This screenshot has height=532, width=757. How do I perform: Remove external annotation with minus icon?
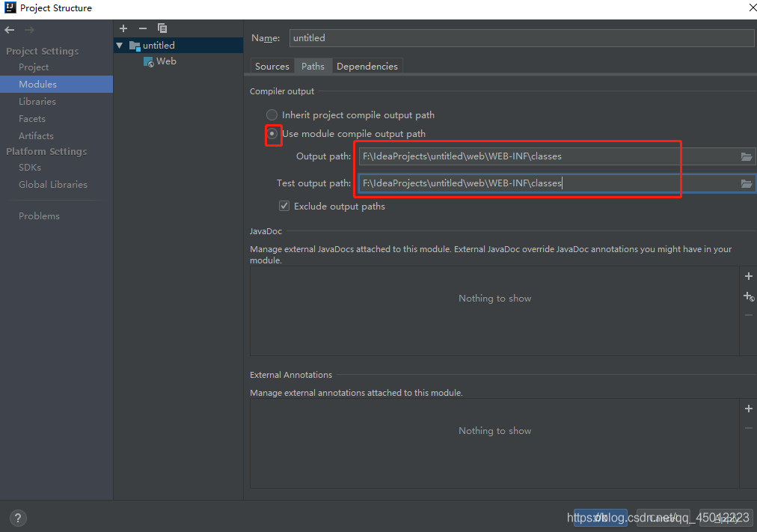coord(749,428)
